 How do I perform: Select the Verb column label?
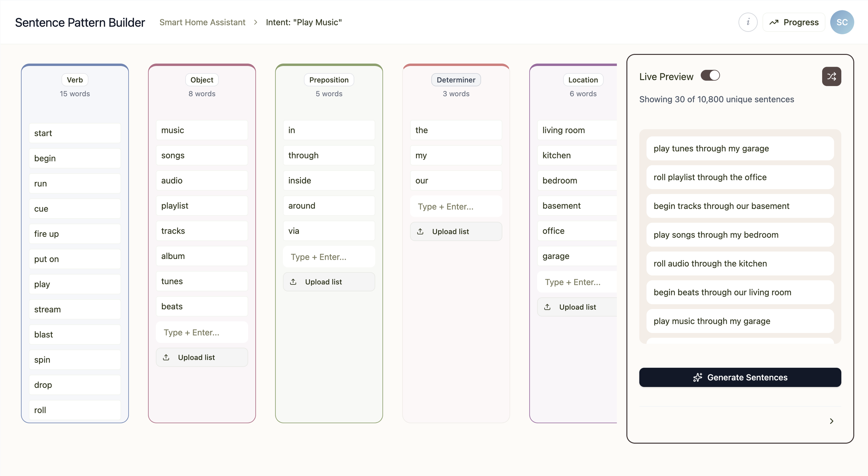(x=75, y=80)
